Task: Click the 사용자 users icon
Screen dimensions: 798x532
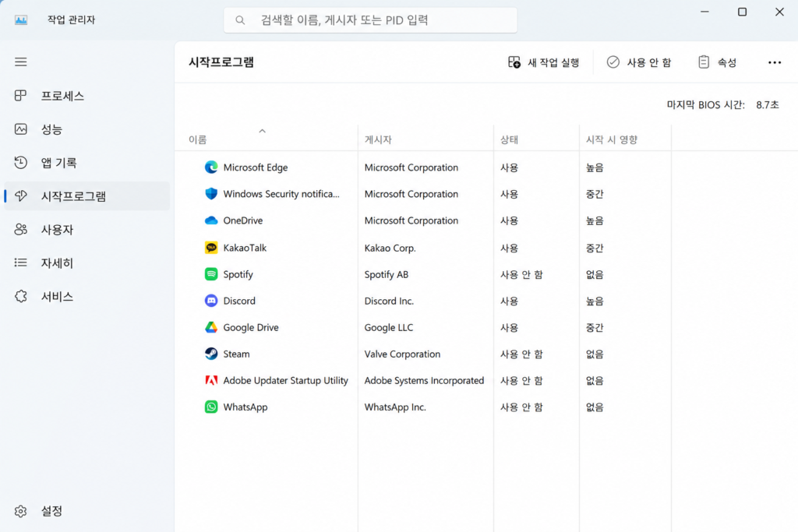Action: [21, 229]
